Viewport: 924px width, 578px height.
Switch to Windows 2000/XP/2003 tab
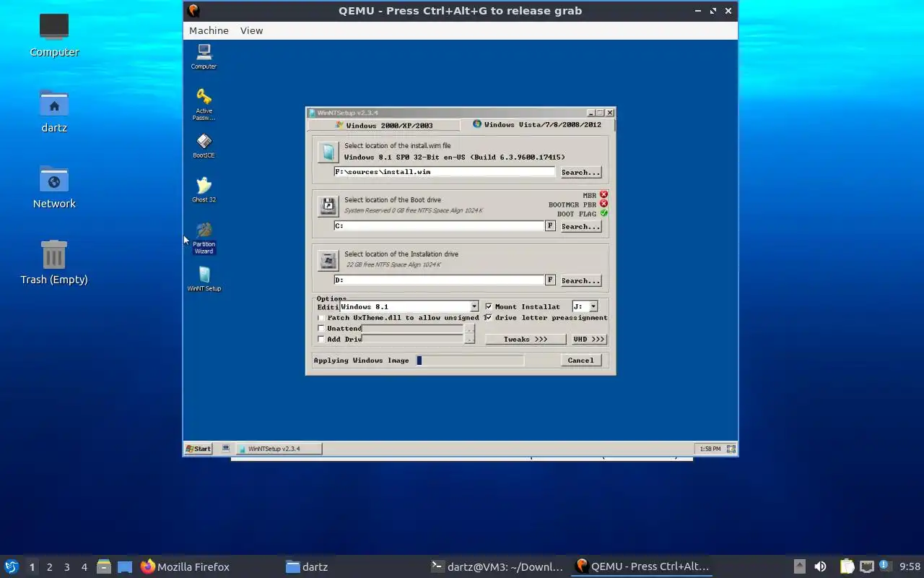click(x=383, y=125)
